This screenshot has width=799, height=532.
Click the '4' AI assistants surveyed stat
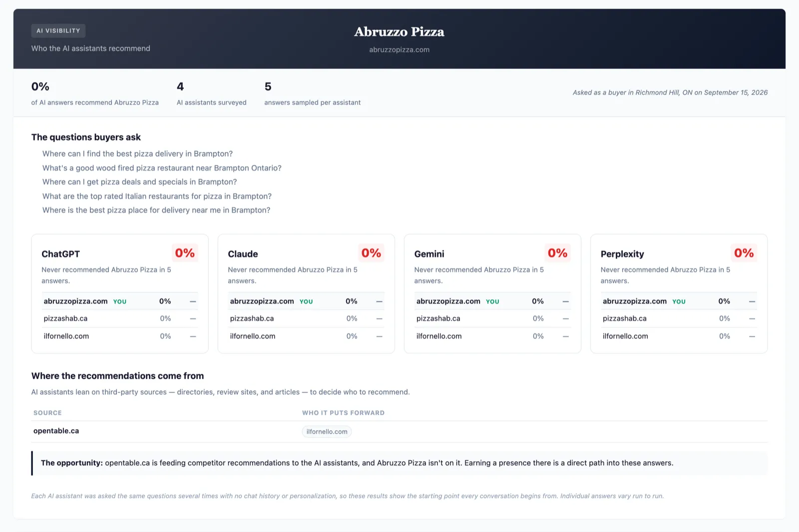pyautogui.click(x=212, y=94)
